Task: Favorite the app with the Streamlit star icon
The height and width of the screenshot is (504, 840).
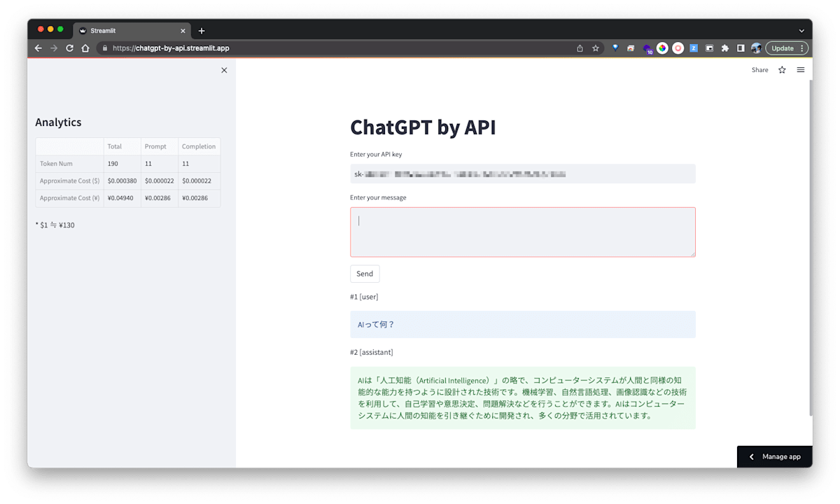Action: (782, 70)
